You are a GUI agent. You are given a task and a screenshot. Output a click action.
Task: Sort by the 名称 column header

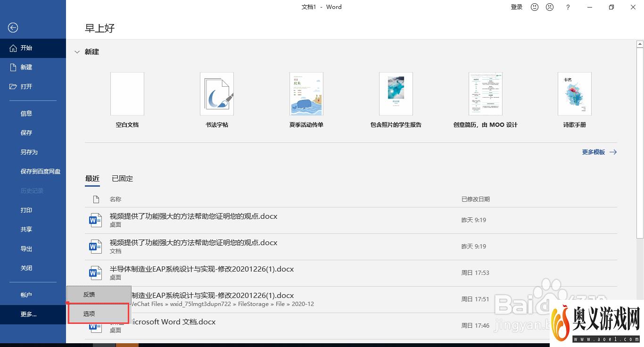click(116, 199)
